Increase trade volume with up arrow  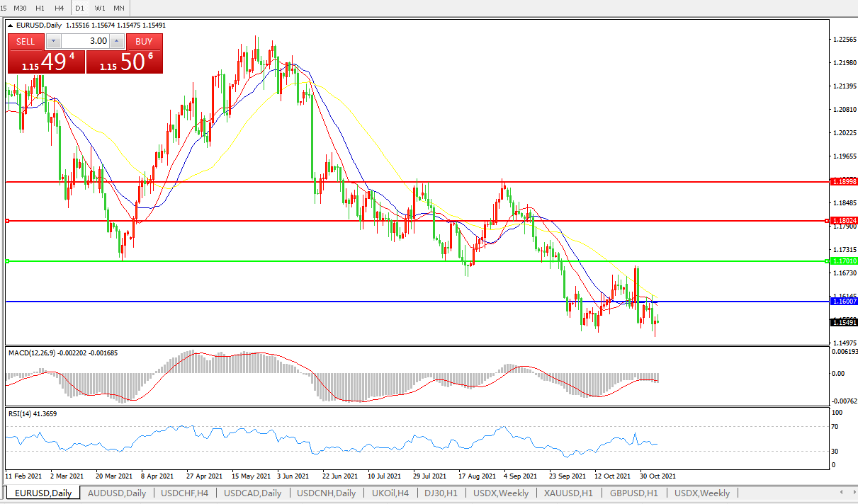117,41
